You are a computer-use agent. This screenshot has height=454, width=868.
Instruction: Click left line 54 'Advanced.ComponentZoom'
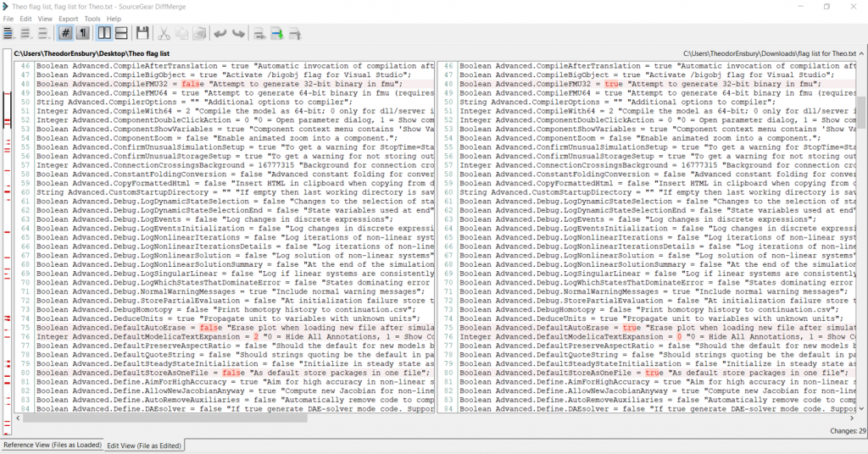122,138
